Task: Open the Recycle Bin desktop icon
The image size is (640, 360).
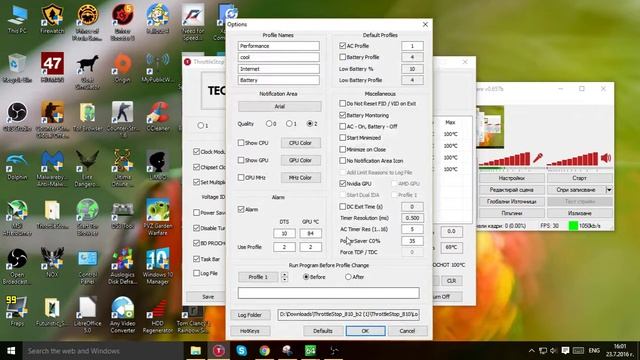Action: [x=17, y=68]
